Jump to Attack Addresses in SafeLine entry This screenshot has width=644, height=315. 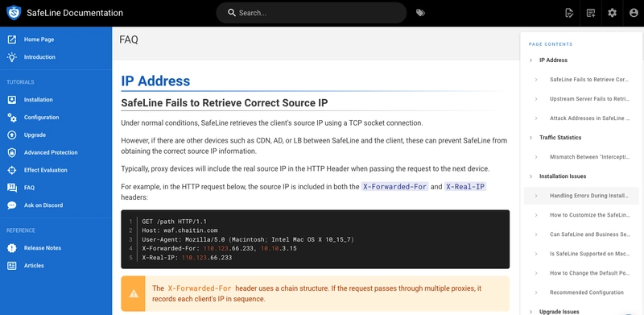pos(589,118)
